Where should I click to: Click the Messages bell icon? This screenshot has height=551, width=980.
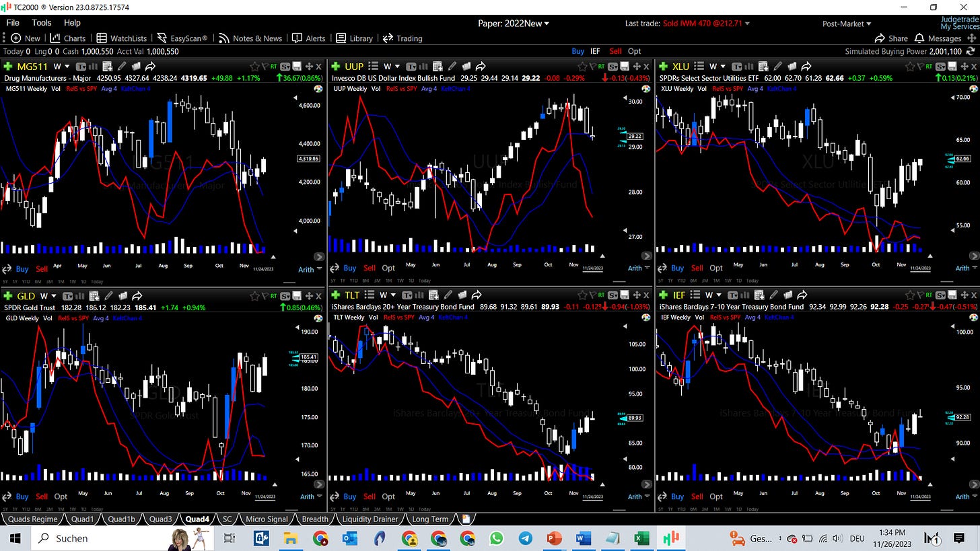pyautogui.click(x=920, y=38)
